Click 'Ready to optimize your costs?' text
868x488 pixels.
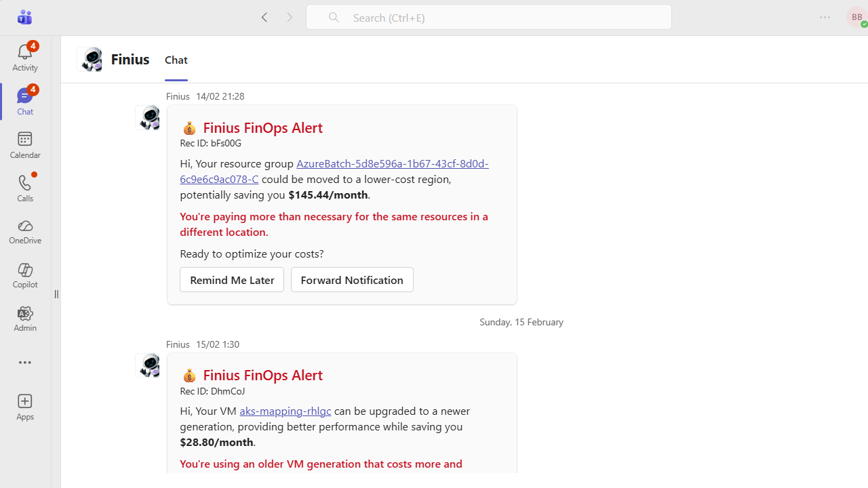[252, 253]
